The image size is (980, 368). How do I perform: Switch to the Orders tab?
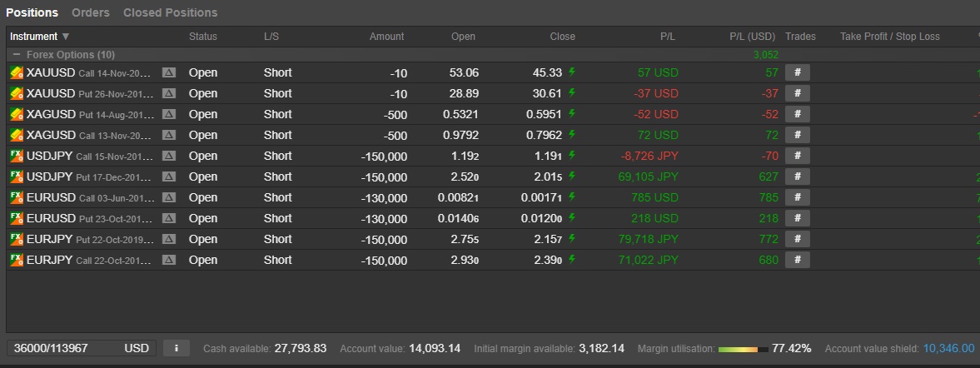[x=91, y=12]
